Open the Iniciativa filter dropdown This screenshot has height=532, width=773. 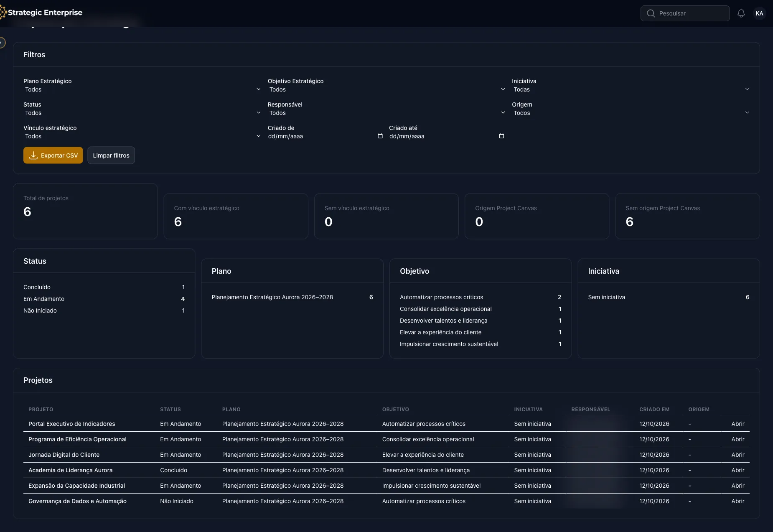[631, 89]
